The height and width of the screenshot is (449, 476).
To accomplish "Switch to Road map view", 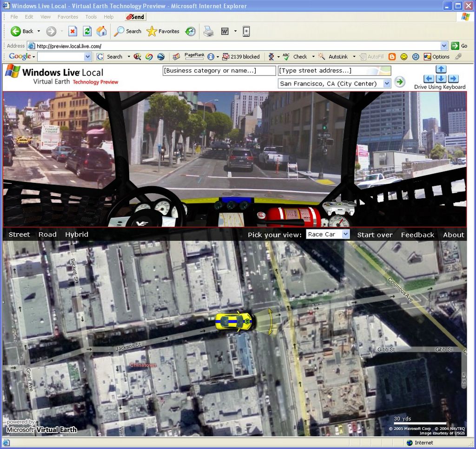I will pos(47,235).
